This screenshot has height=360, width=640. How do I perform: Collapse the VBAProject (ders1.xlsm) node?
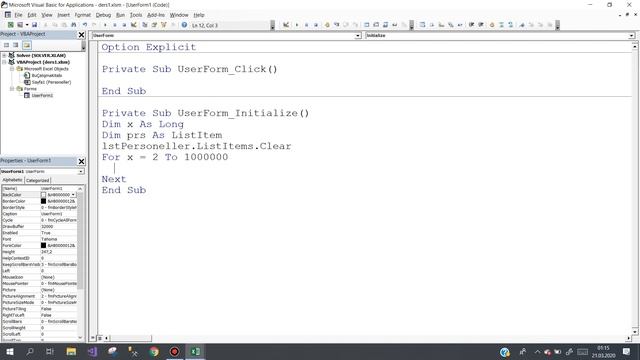[x=4, y=62]
